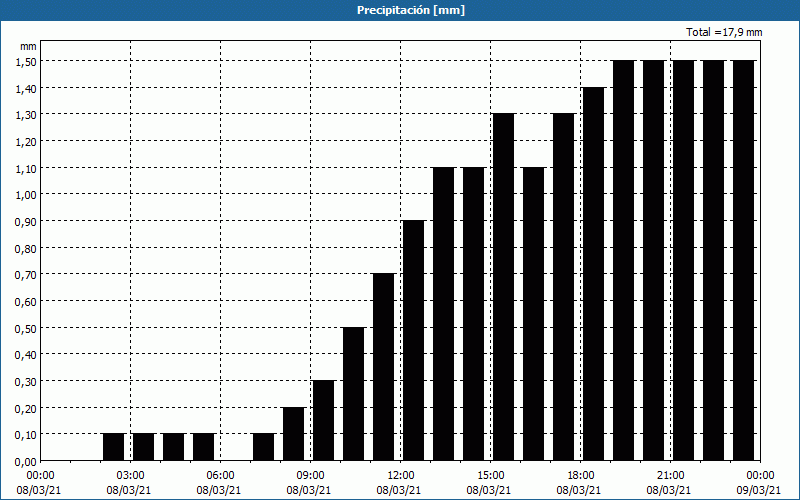
Task: Select the 21:00 time label on x-axis
Action: point(670,476)
